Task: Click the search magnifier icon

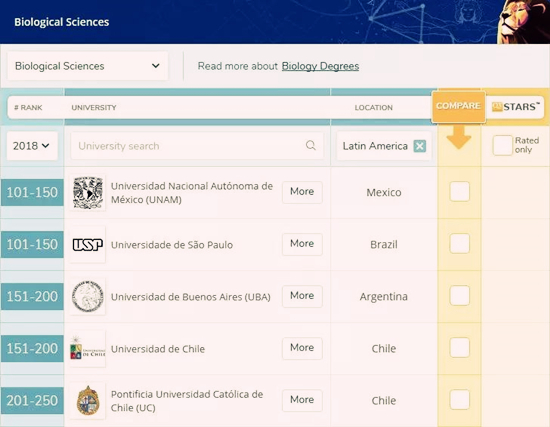Action: click(x=310, y=145)
